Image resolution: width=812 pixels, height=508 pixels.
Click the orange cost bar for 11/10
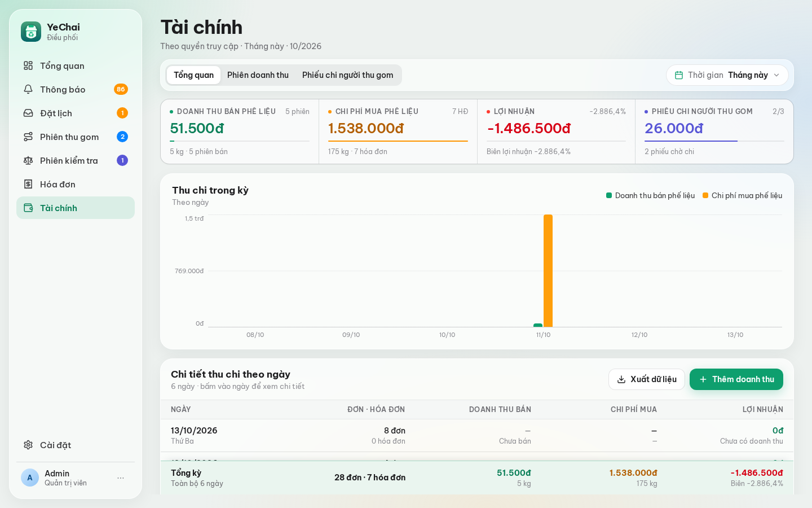point(548,271)
